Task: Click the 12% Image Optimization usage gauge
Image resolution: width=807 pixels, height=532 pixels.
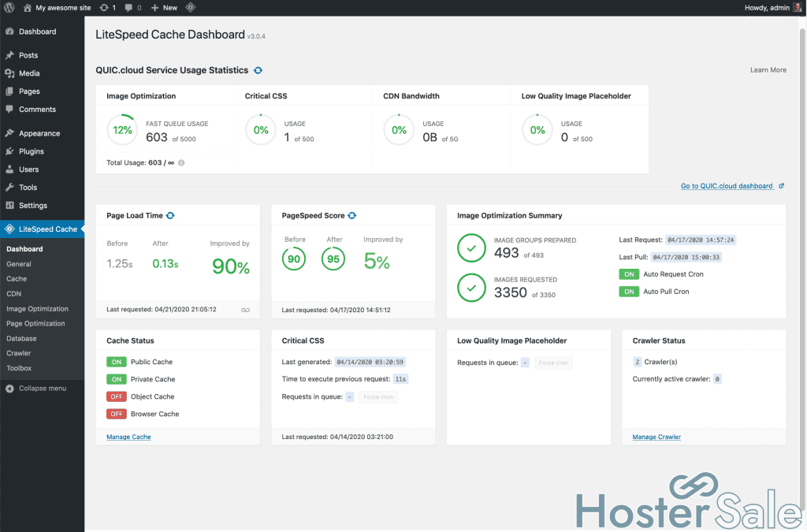Action: point(122,130)
